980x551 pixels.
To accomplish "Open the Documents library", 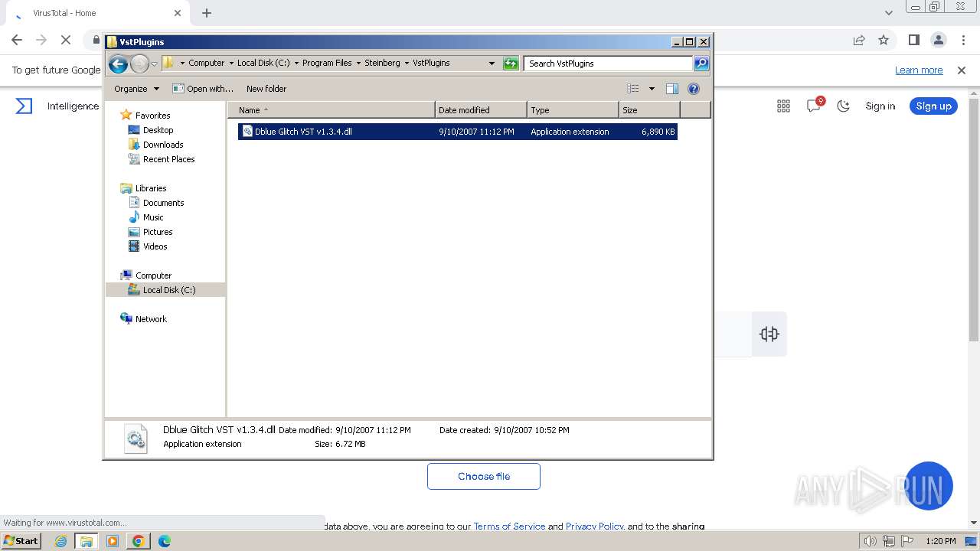I will tap(163, 203).
